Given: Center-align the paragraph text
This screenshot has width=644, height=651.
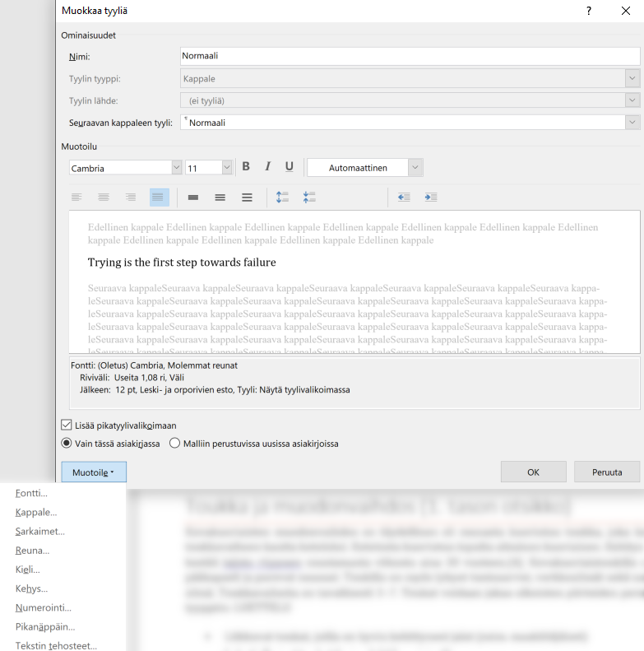Looking at the screenshot, I should (x=104, y=198).
